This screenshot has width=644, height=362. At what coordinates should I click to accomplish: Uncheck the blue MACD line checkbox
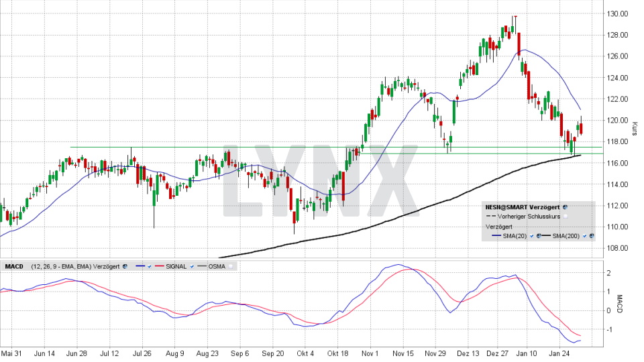tap(149, 266)
